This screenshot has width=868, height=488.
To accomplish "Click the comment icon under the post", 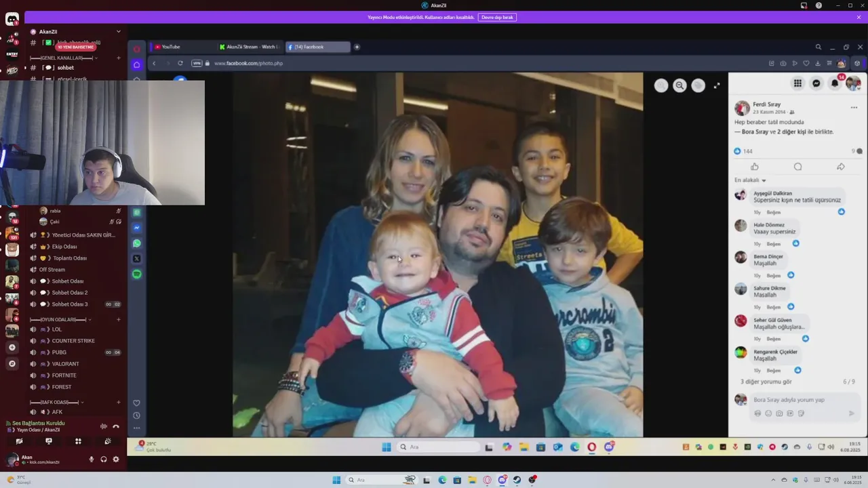I will point(797,167).
